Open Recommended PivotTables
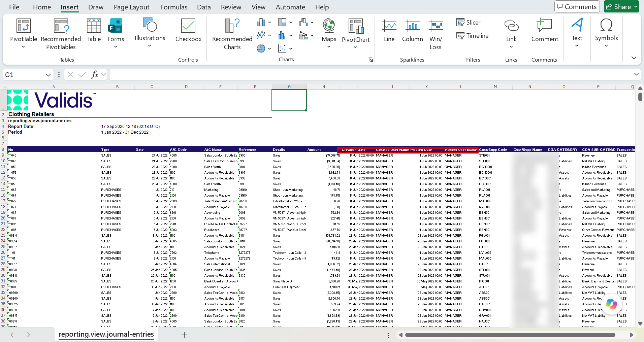The image size is (644, 342). pyautogui.click(x=61, y=34)
